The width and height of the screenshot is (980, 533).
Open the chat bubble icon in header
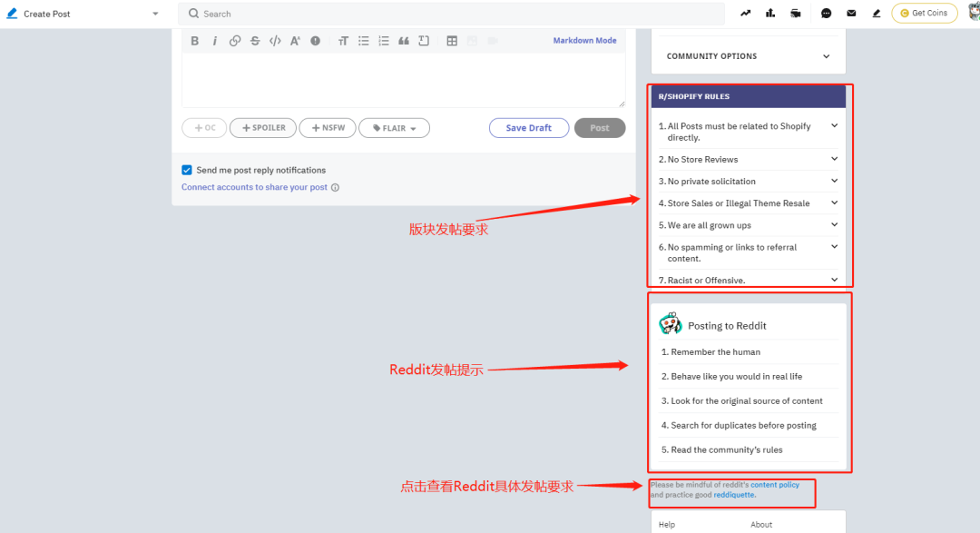click(827, 13)
